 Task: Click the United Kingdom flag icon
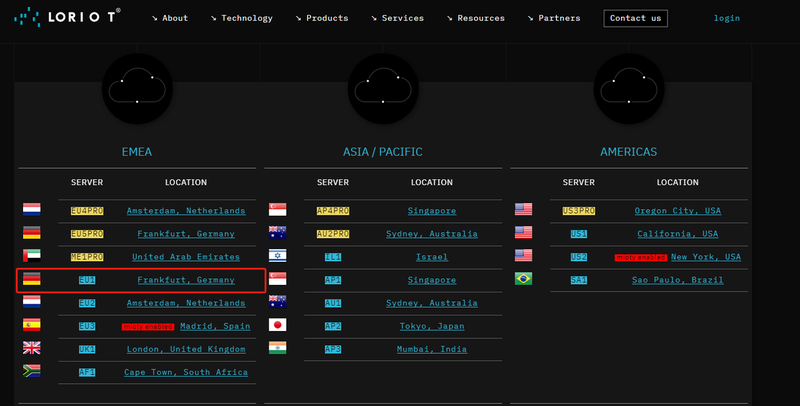32,348
